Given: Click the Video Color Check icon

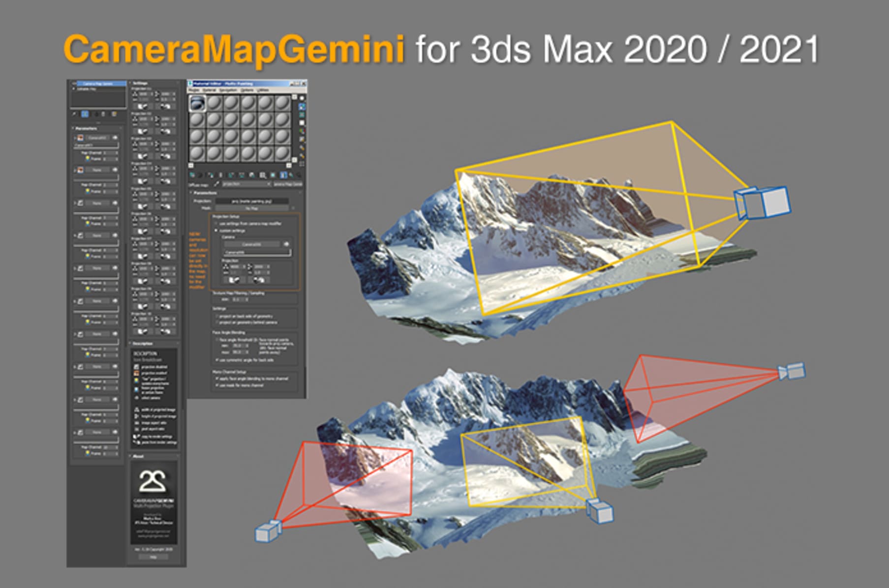Looking at the screenshot, I should (302, 131).
